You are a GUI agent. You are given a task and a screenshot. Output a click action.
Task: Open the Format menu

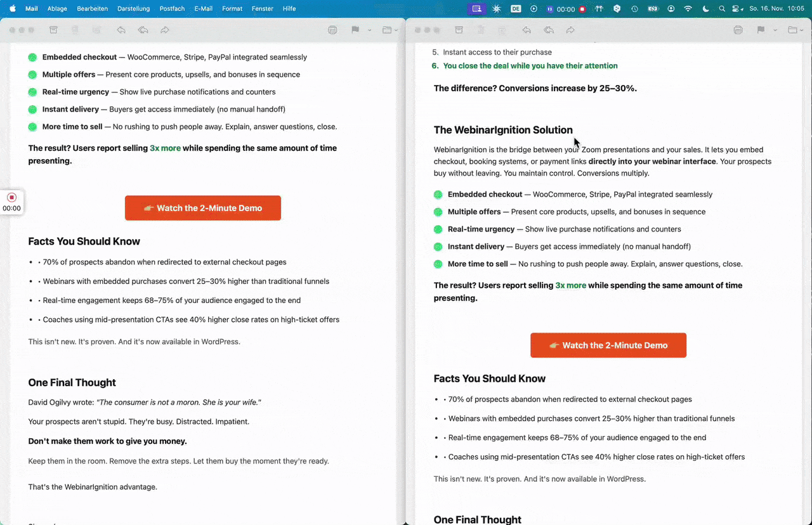[x=232, y=8]
